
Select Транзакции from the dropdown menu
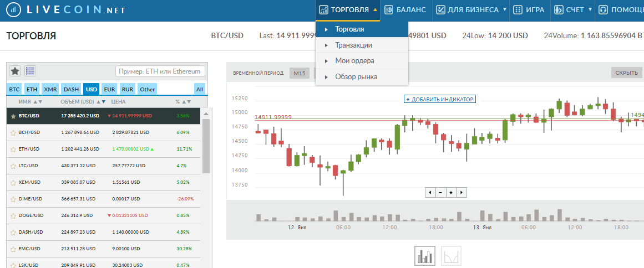coord(353,45)
